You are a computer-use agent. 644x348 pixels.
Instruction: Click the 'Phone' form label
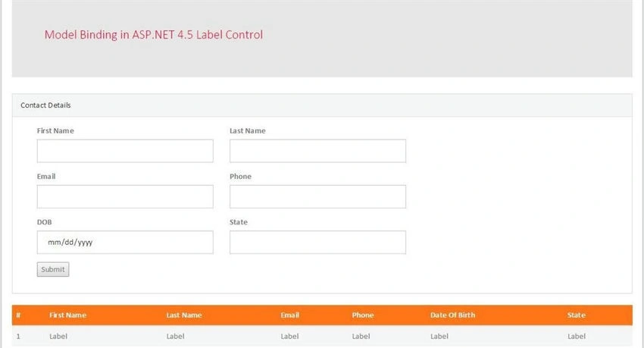click(240, 176)
